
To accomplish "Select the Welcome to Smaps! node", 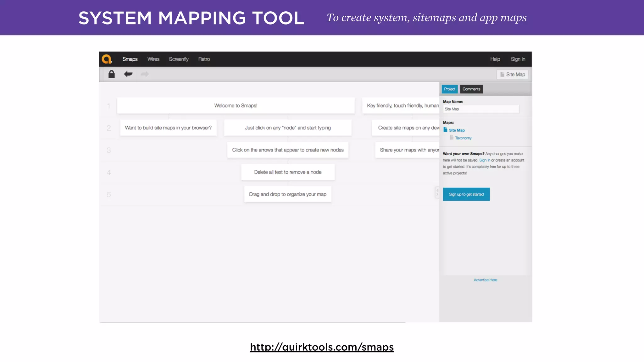I will click(x=236, y=106).
